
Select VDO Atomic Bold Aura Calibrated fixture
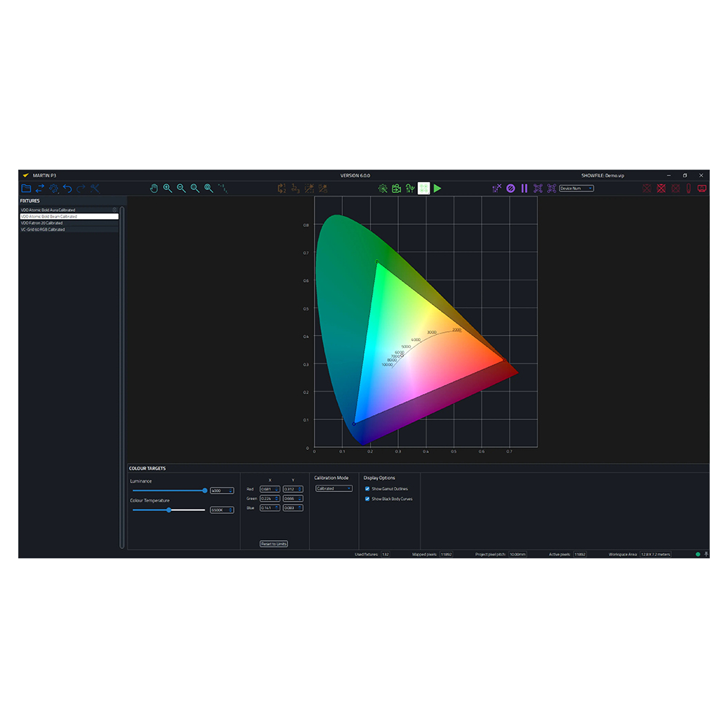pos(68,210)
